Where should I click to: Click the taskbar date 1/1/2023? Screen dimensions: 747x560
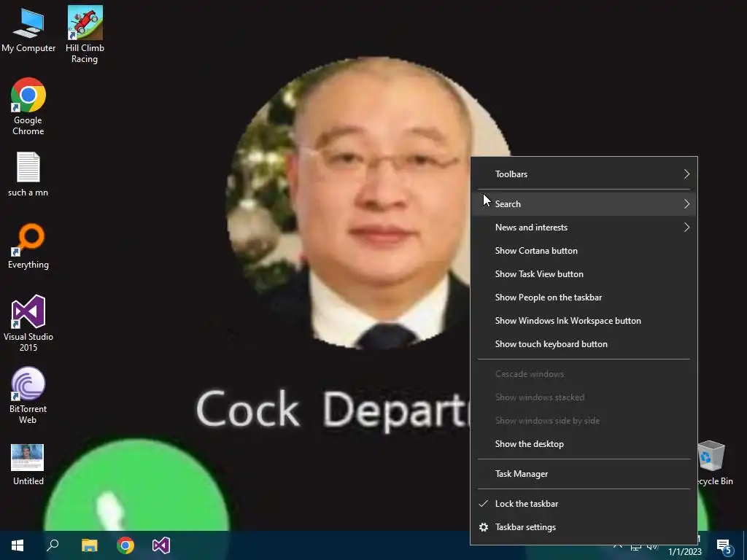(684, 552)
